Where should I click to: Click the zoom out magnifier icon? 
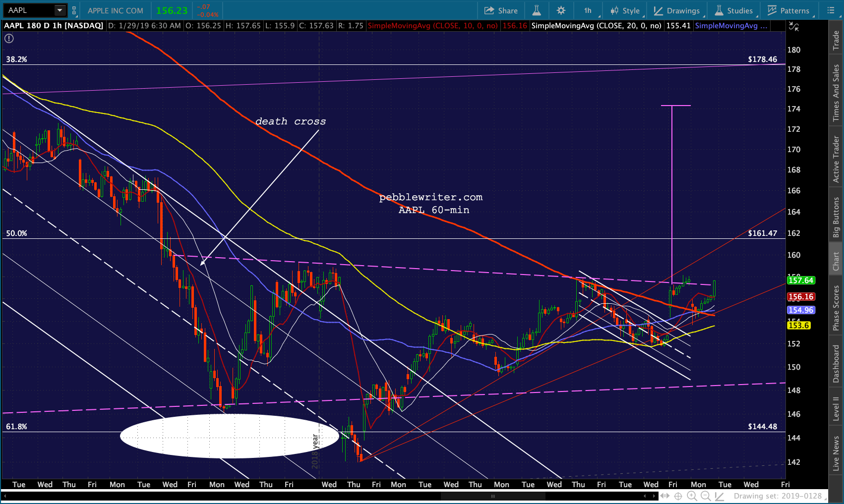[705, 496]
